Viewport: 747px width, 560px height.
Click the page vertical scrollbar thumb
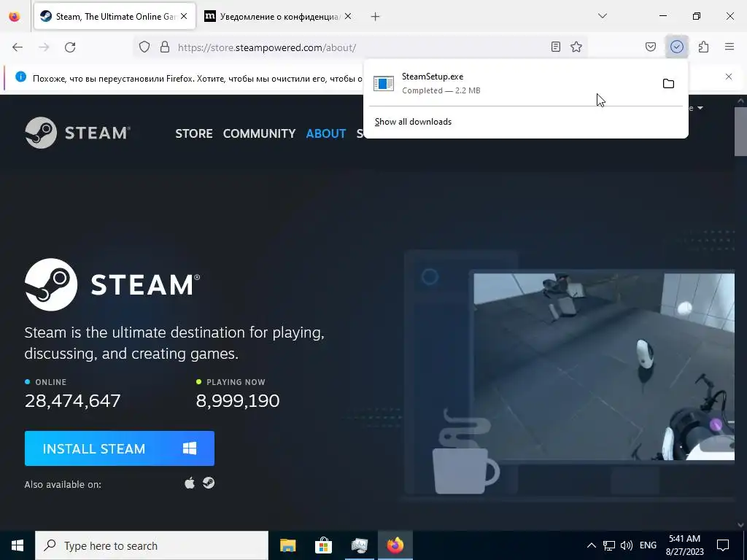[x=740, y=131]
